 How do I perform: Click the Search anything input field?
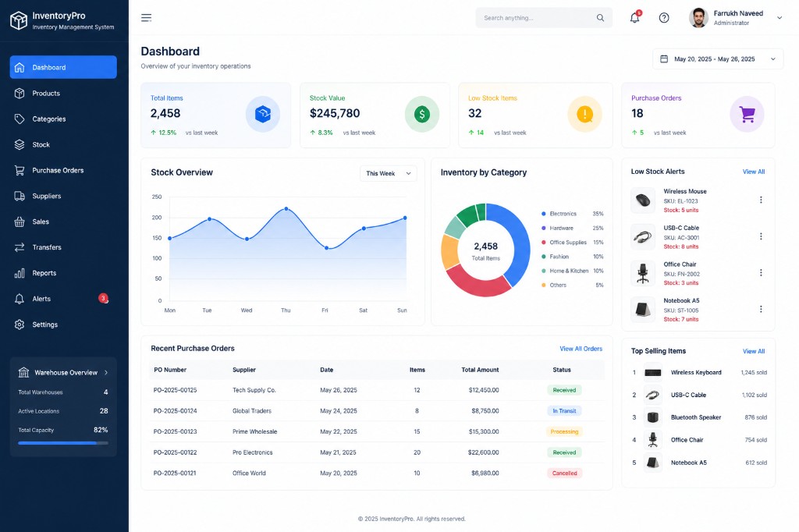pyautogui.click(x=544, y=18)
